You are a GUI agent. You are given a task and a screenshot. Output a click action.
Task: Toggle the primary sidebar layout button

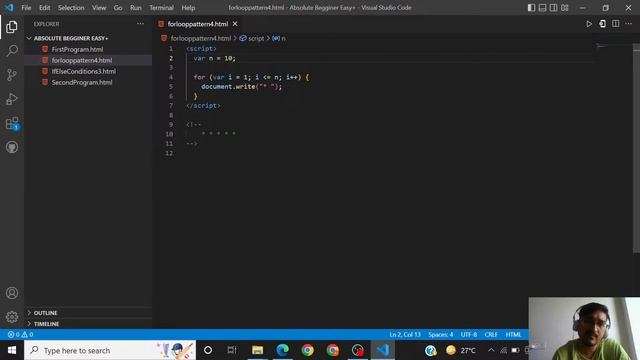pos(531,8)
